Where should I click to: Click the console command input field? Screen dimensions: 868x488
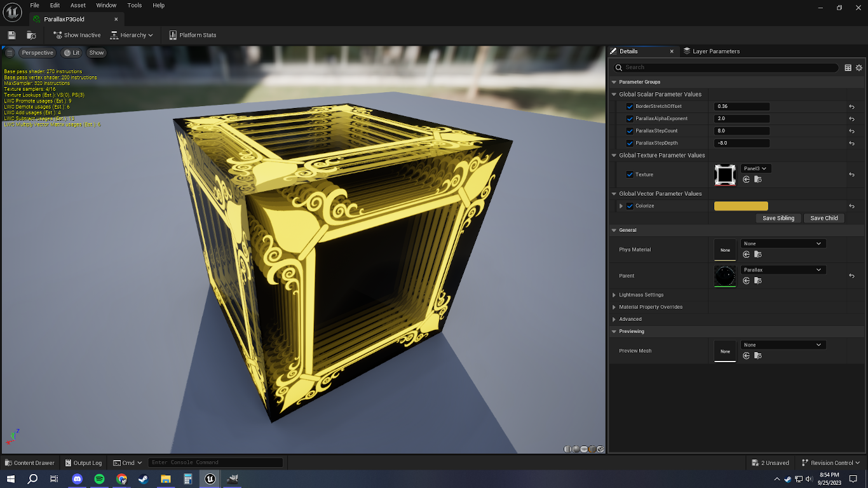(215, 463)
